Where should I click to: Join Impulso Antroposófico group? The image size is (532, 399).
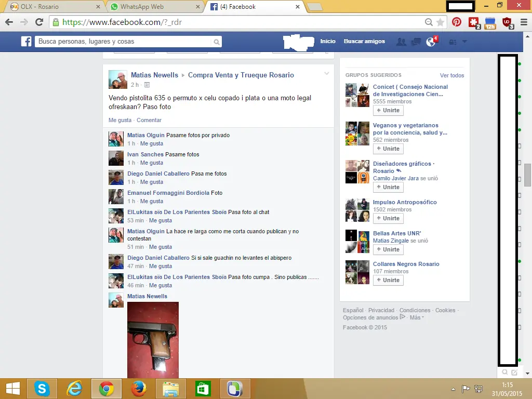point(388,218)
